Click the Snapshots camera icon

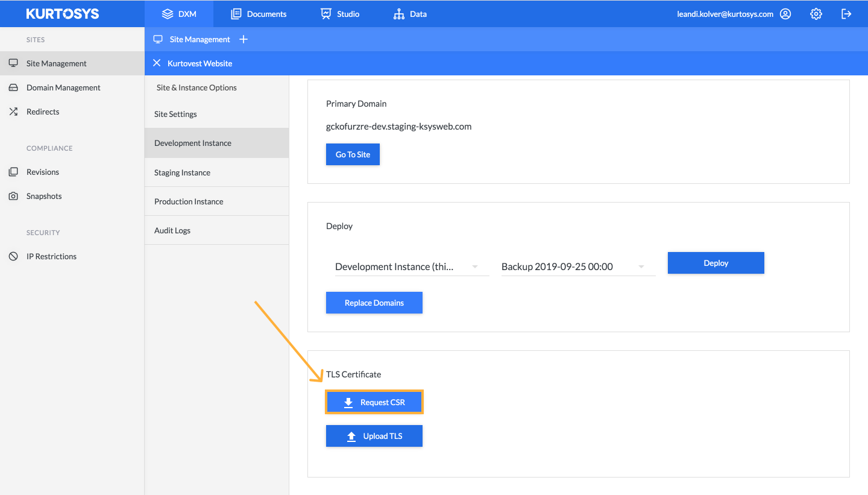coord(13,196)
